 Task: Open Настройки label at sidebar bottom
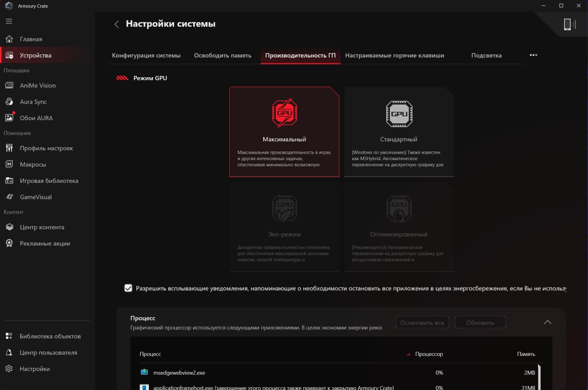(x=34, y=369)
